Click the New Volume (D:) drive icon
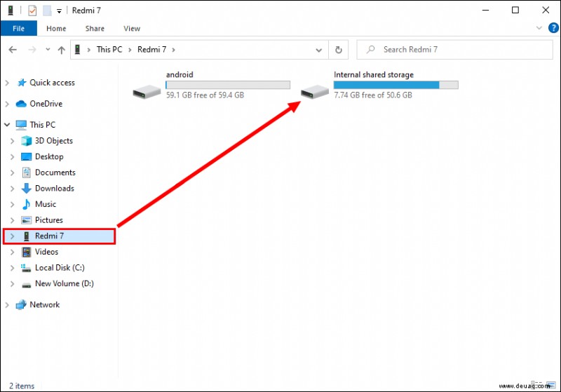This screenshot has height=392, width=561. pos(26,285)
